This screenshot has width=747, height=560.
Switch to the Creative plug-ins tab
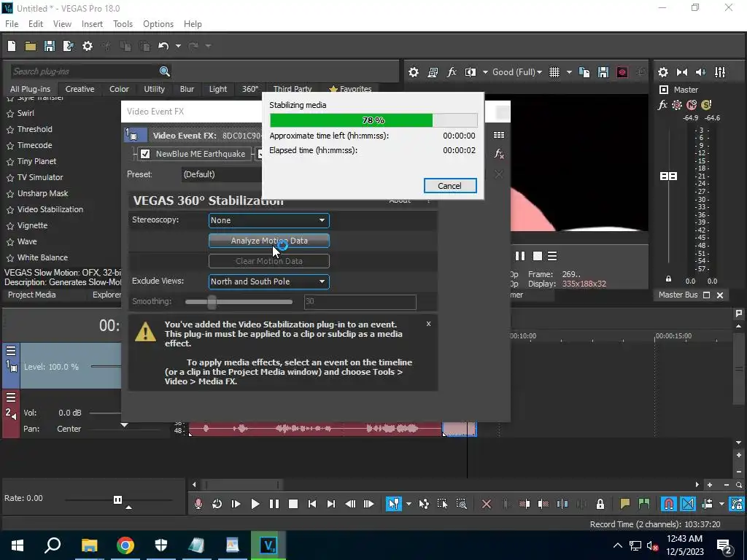pos(80,89)
